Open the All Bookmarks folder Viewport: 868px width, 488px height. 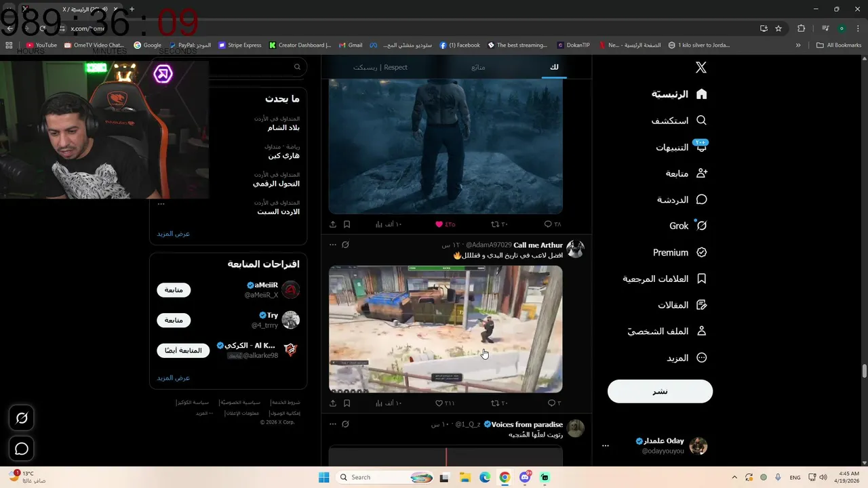click(x=839, y=45)
